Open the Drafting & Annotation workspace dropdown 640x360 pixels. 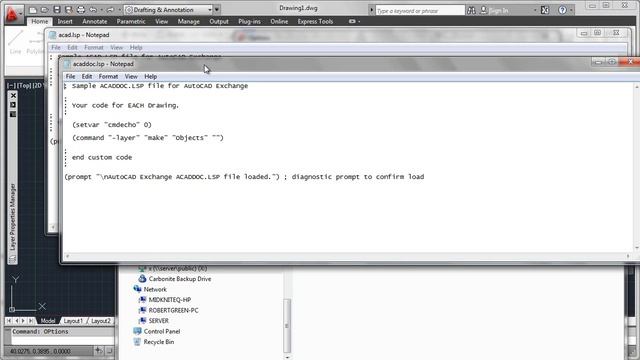pyautogui.click(x=168, y=10)
